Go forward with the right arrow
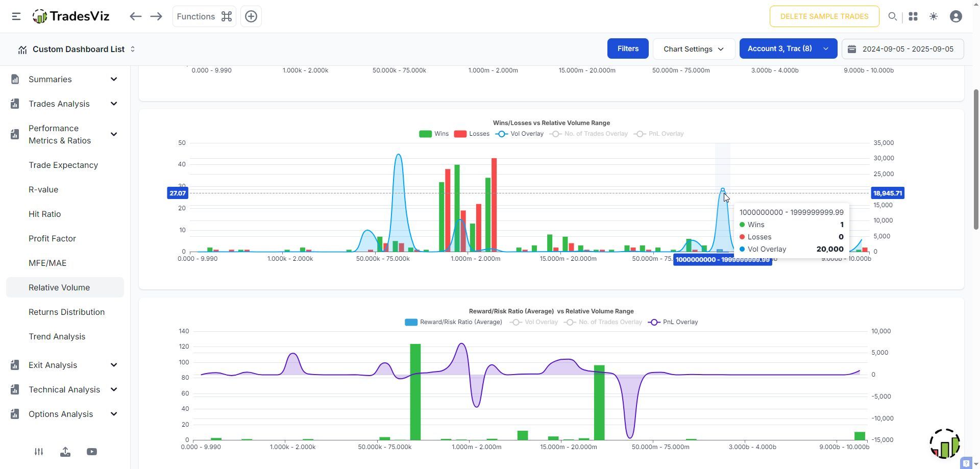Screen dimensions: 980x469 (156, 16)
